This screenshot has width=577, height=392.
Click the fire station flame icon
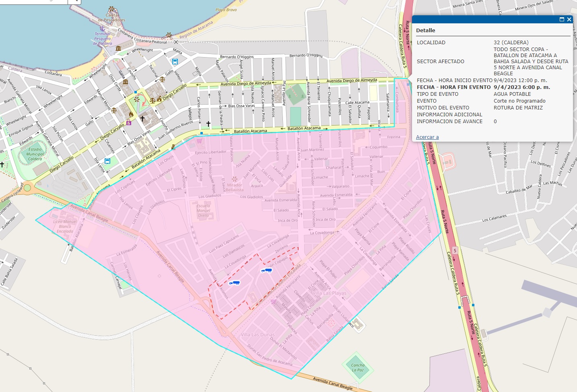point(131,114)
